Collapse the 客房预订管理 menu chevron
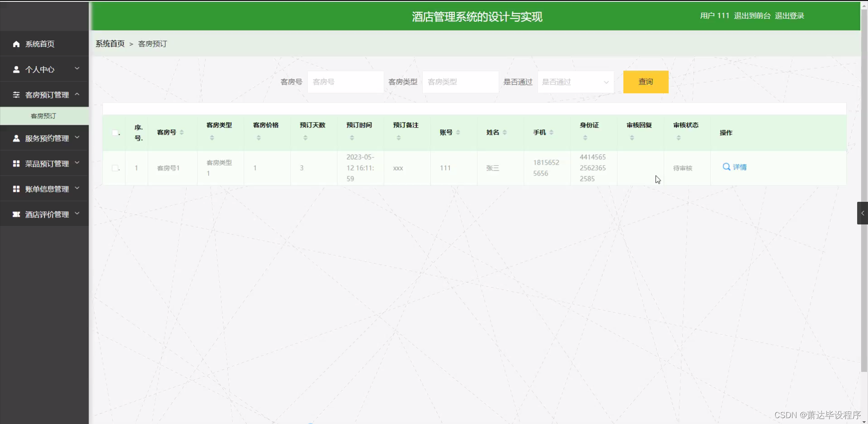The image size is (868, 424). [77, 95]
